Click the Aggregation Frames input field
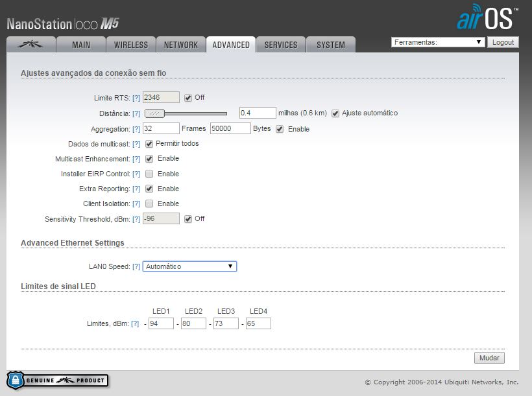532x396 pixels. pos(161,128)
